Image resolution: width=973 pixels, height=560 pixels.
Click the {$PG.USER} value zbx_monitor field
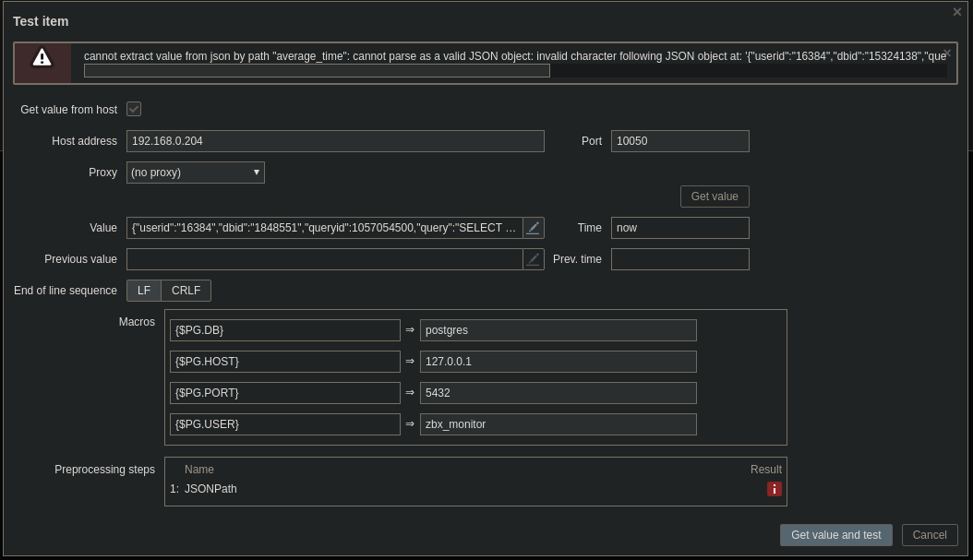point(558,424)
